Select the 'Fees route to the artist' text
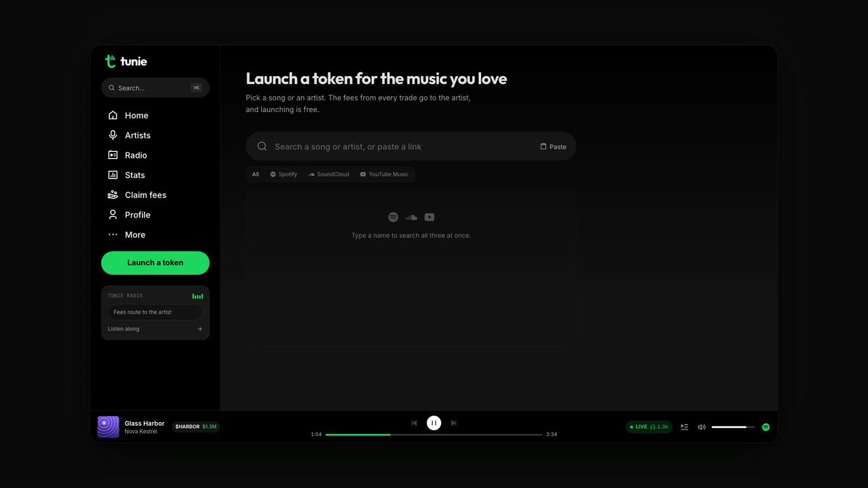The height and width of the screenshot is (488, 868). click(x=142, y=312)
